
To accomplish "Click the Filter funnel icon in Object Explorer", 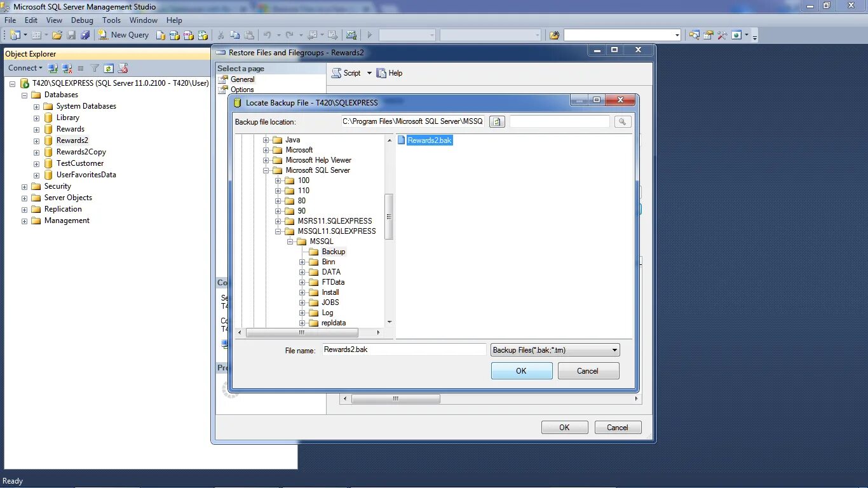I will coord(95,68).
